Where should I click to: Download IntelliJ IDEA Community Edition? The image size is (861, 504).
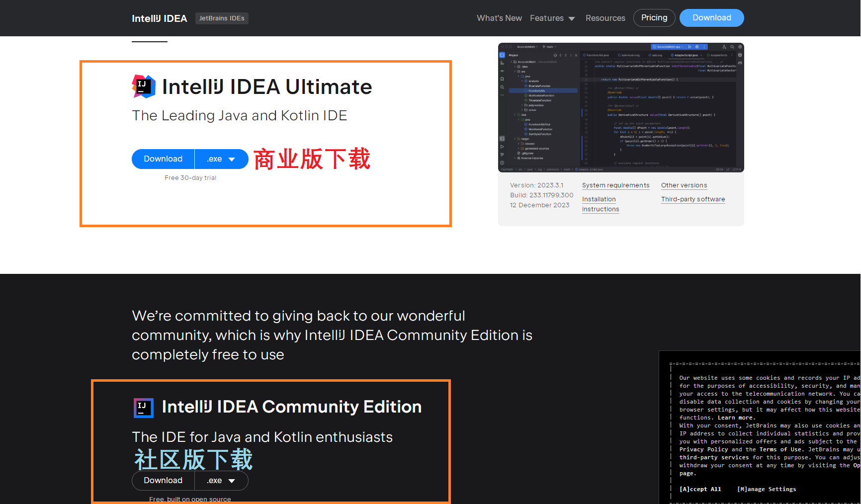[163, 481]
